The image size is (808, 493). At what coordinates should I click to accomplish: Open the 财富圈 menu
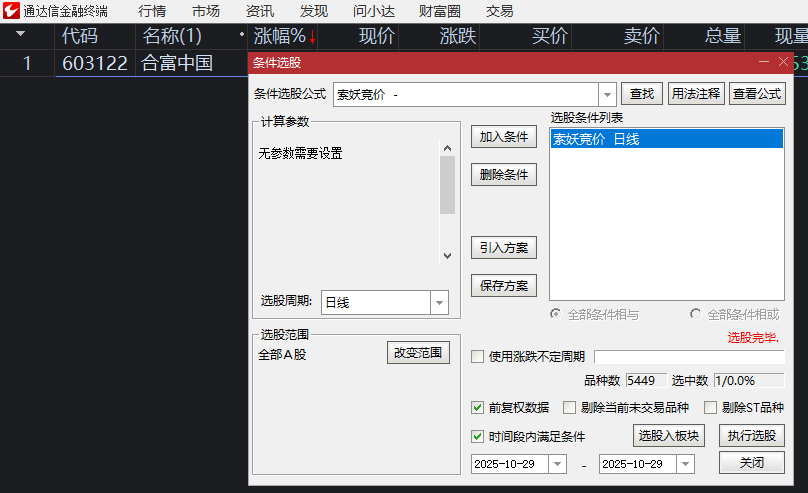coord(440,11)
